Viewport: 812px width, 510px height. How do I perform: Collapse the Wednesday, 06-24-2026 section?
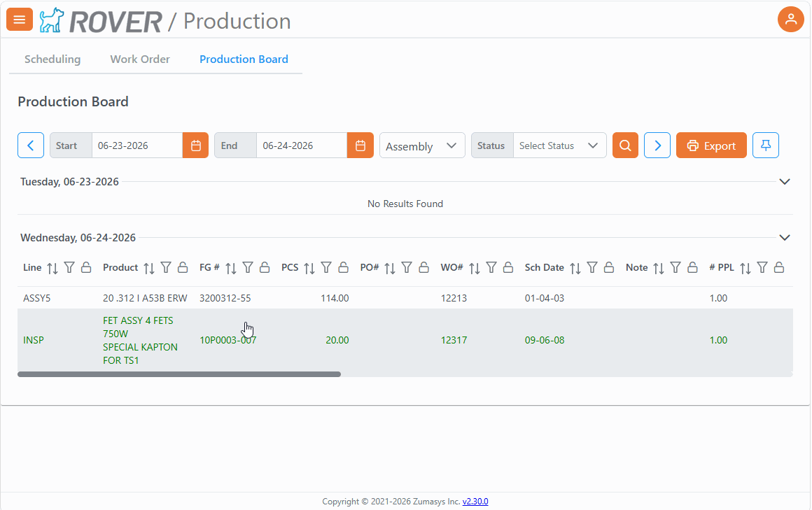(x=785, y=238)
